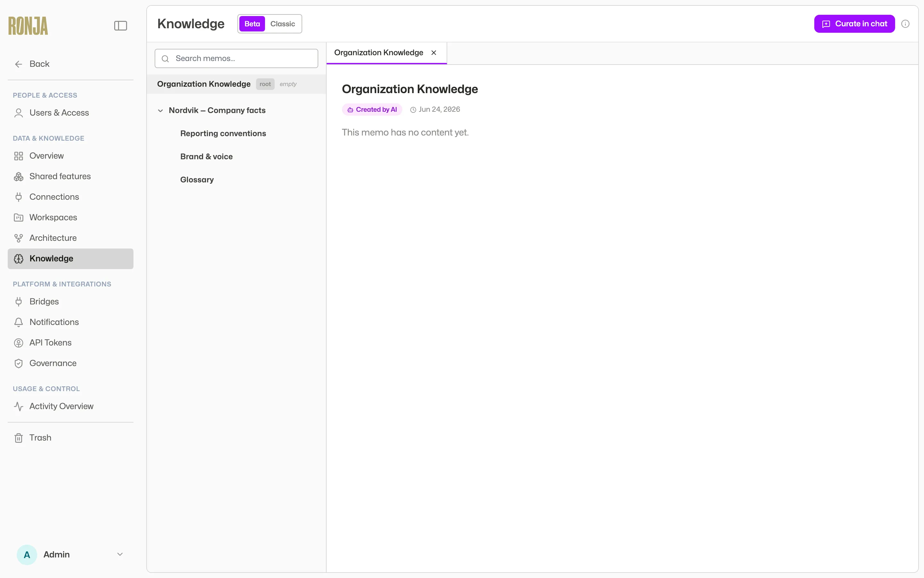This screenshot has width=924, height=578.
Task: Click the API Tokens icon
Action: (18, 343)
